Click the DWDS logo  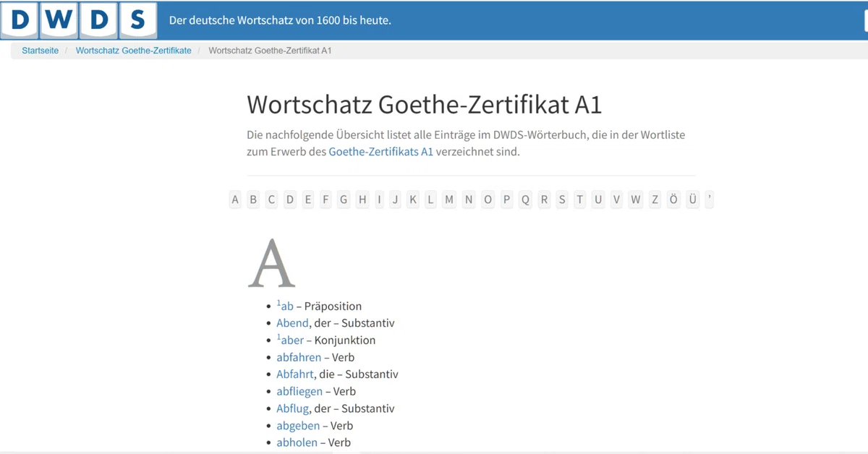79,20
